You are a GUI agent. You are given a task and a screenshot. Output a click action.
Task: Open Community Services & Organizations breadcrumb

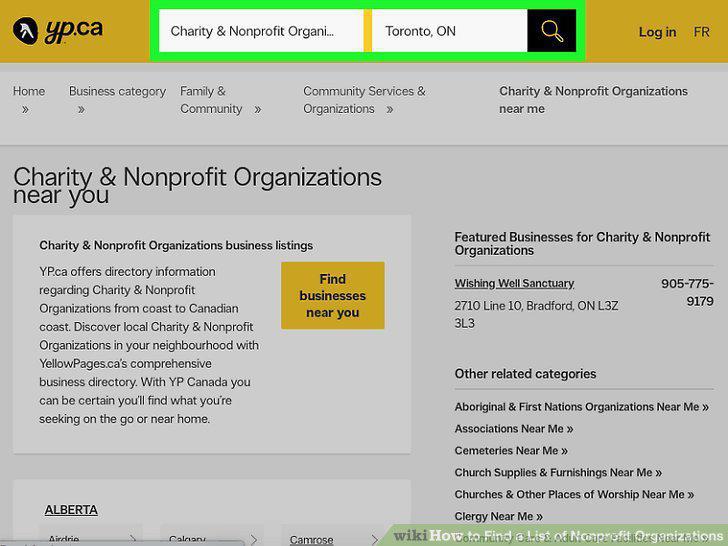pyautogui.click(x=364, y=100)
